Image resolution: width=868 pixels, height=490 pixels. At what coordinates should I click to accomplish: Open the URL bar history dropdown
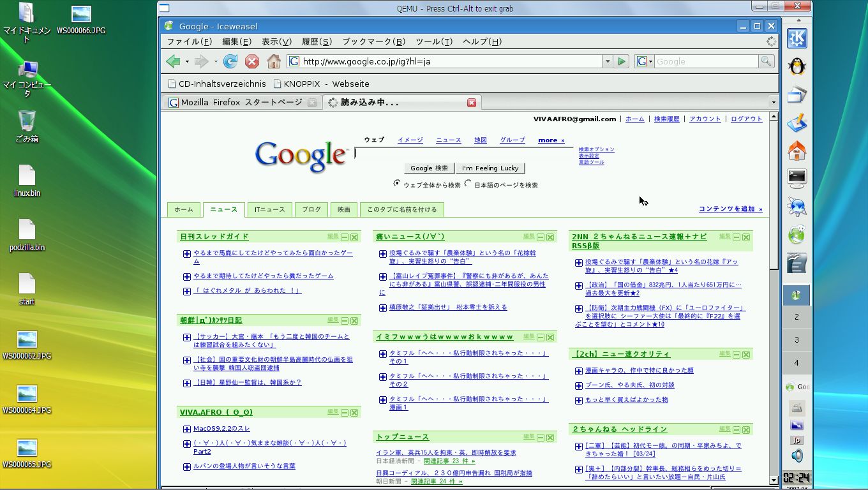tap(607, 61)
